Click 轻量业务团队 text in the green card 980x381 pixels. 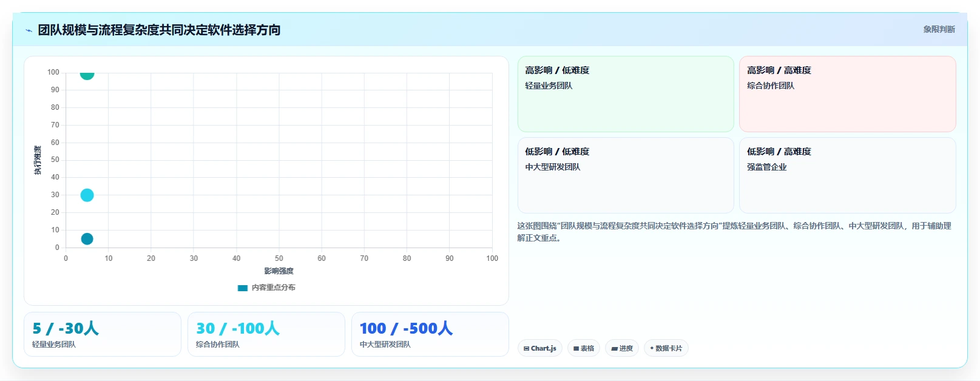[x=549, y=86]
